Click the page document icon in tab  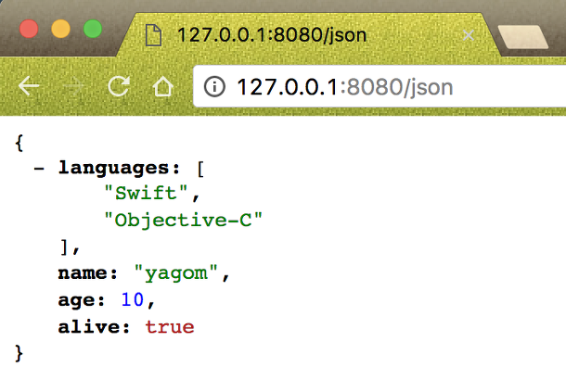153,35
